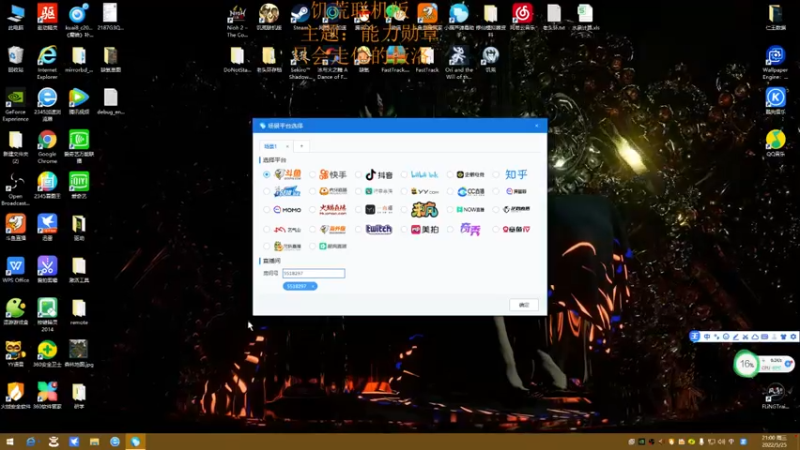
Task: Open the Steam desktop shortcut
Action: pyautogui.click(x=300, y=16)
